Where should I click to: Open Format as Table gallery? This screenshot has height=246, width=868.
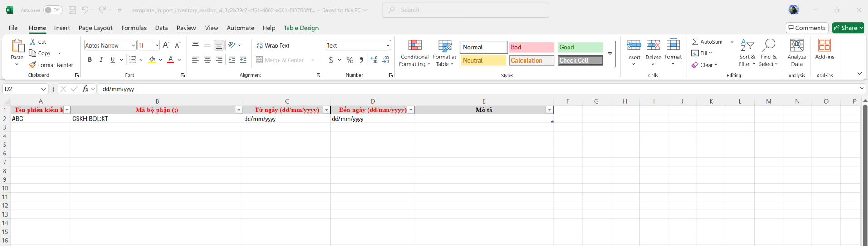(x=445, y=45)
